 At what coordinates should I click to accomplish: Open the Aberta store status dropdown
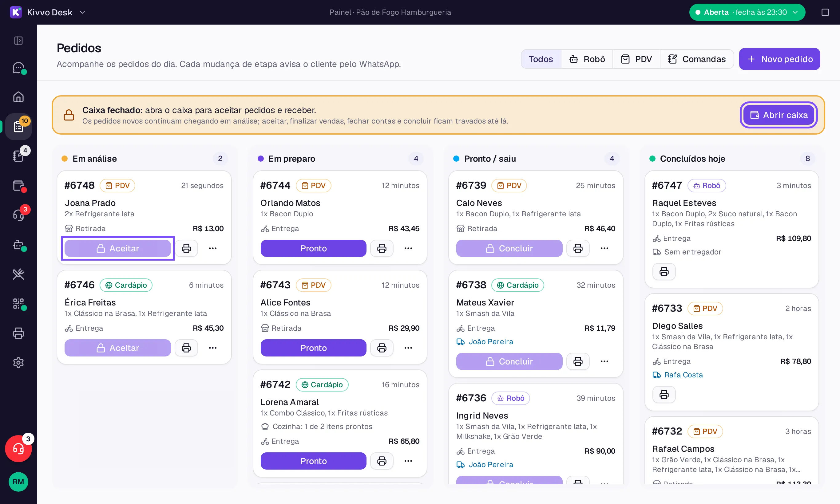747,12
